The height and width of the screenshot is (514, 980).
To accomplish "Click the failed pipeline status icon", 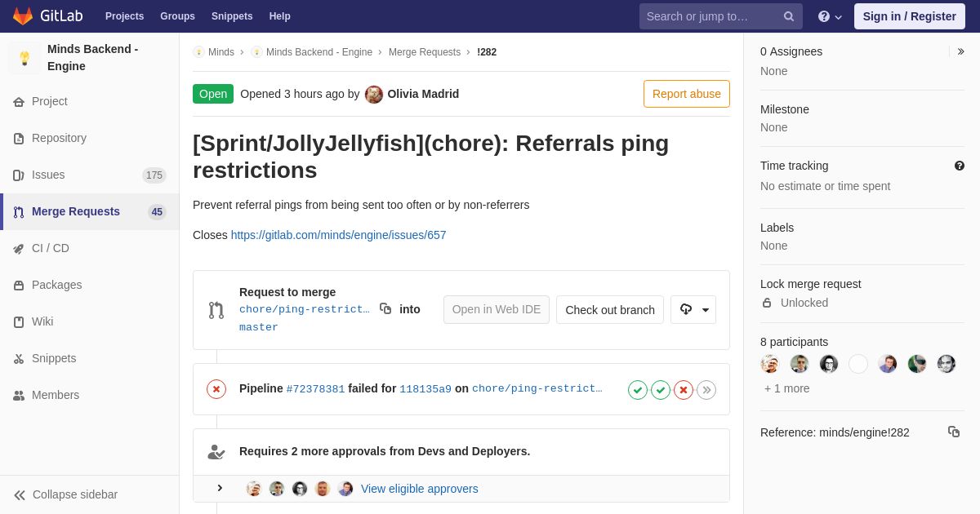I will click(x=216, y=389).
